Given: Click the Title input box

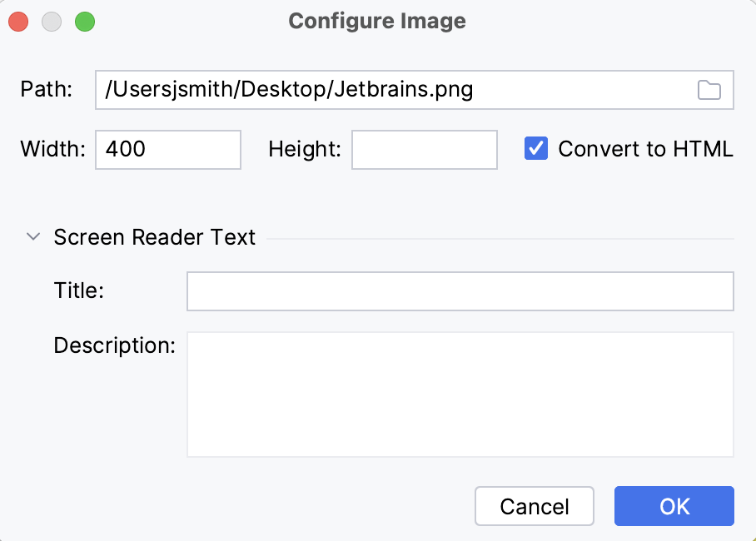Looking at the screenshot, I should pos(460,290).
